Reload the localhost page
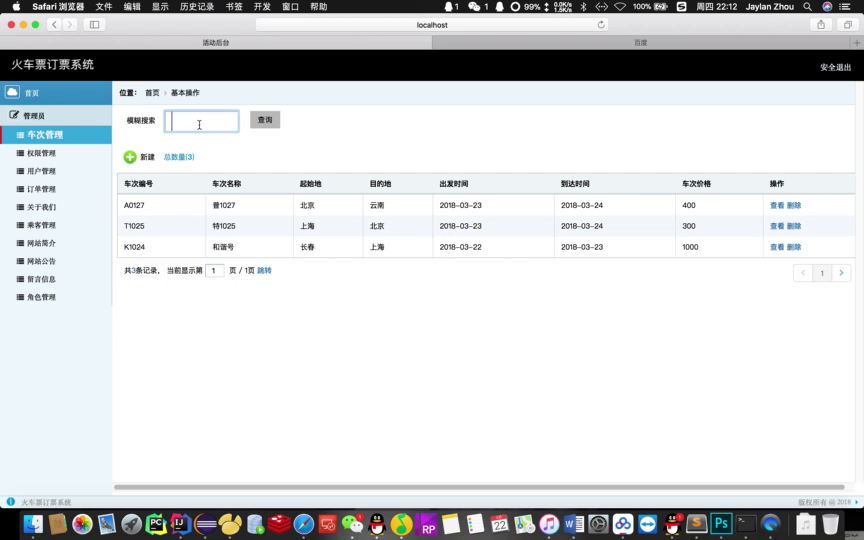The height and width of the screenshot is (540, 864). tap(601, 24)
